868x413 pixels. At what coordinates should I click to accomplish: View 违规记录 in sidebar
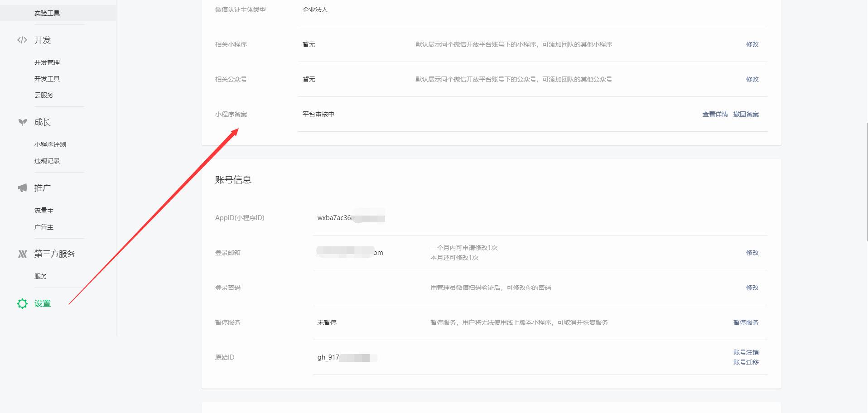(47, 161)
